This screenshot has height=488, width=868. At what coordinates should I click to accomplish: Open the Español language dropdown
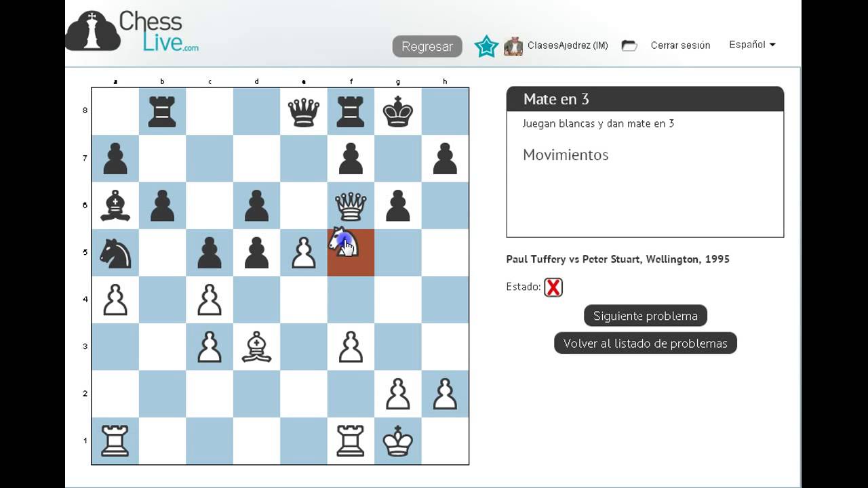point(752,45)
